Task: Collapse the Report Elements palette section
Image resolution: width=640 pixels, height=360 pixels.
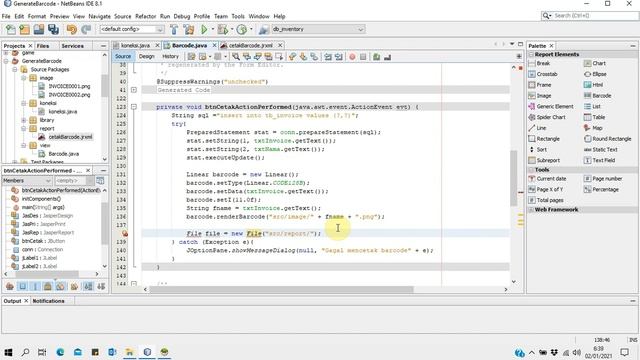Action: tap(531, 54)
